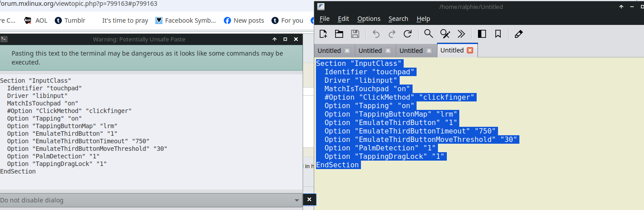Click the Redo arrow in FeatherPad toolbar
644x210 pixels.
tap(392, 34)
